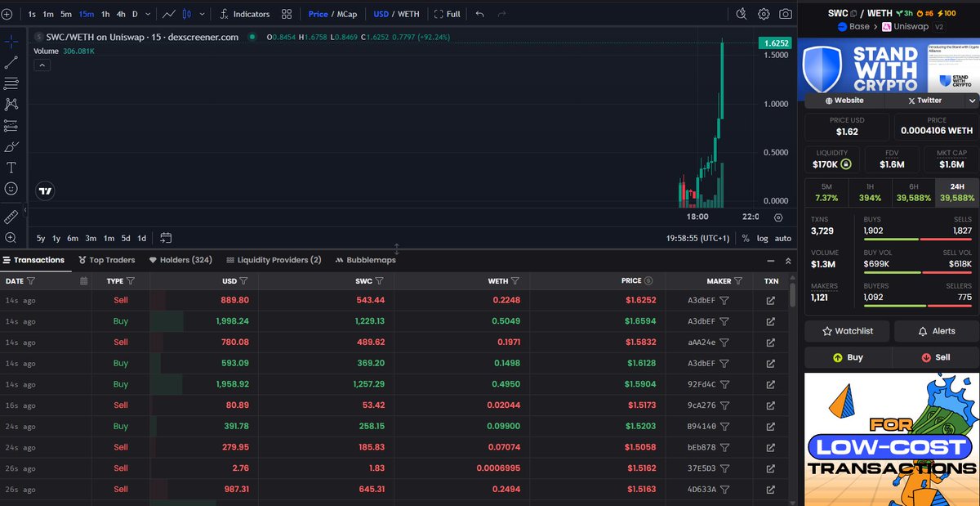Switch chart quote to USD

click(381, 14)
